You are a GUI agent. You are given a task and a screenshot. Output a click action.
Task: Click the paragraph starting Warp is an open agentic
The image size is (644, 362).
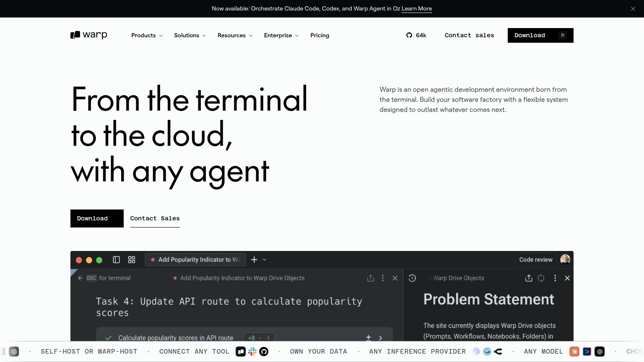(x=474, y=100)
